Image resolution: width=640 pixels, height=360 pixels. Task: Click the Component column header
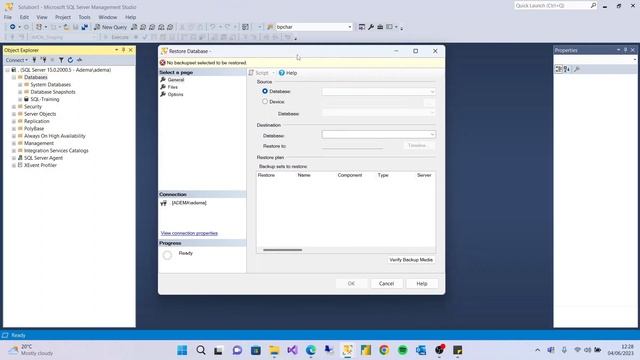350,175
